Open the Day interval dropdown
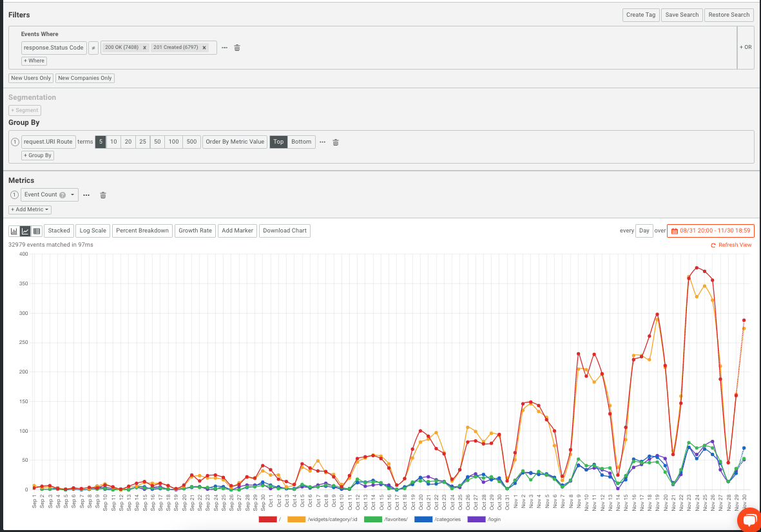The image size is (761, 532). (644, 230)
